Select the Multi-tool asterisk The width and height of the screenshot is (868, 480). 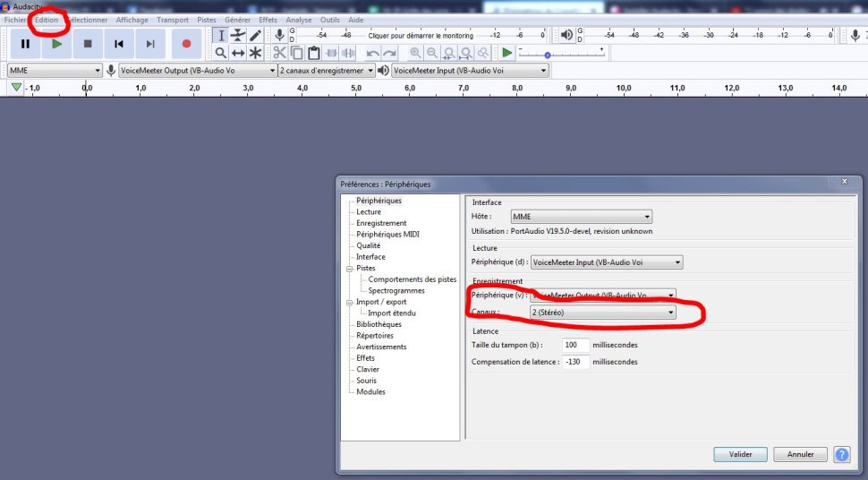[x=255, y=53]
